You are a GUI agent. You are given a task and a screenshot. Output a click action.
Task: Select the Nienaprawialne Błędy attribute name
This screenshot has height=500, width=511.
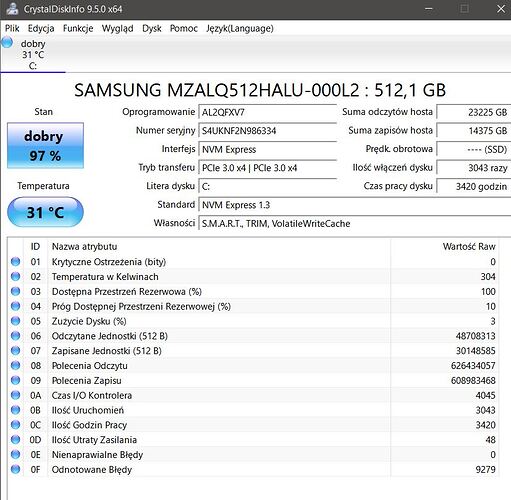[97, 455]
